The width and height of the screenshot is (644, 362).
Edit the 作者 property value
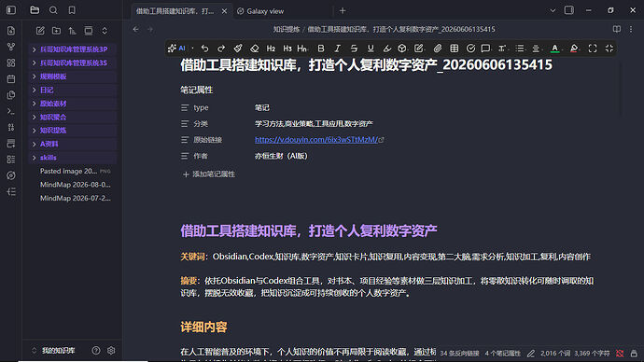click(281, 156)
